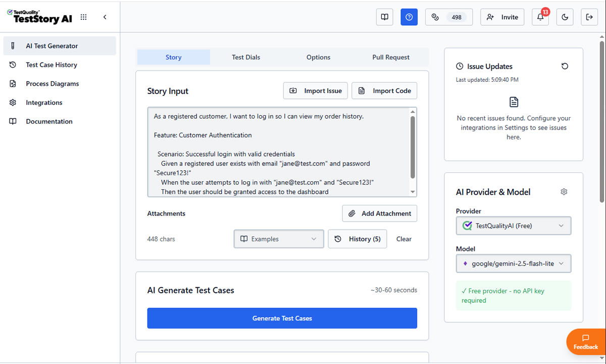Switch to the Pull Request tab
Viewport: 606px width, 364px height.
tap(391, 57)
